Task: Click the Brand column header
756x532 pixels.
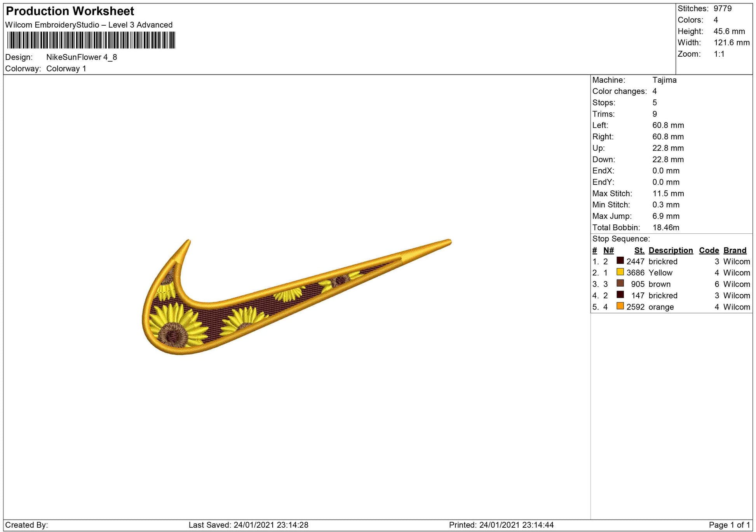Action: pos(735,250)
